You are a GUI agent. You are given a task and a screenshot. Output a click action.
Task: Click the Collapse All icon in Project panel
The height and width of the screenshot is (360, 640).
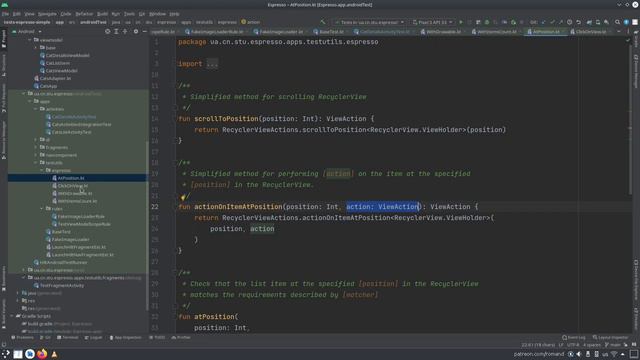click(125, 31)
